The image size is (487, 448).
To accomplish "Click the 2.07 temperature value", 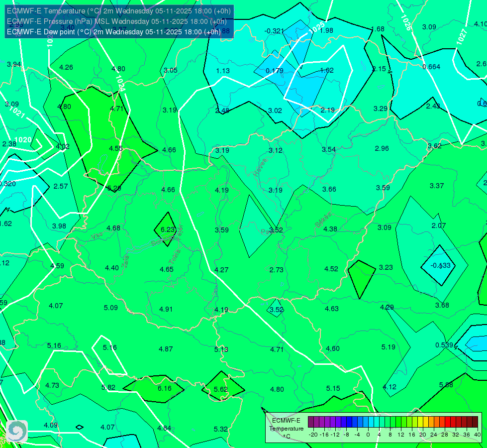I will pyautogui.click(x=439, y=225).
